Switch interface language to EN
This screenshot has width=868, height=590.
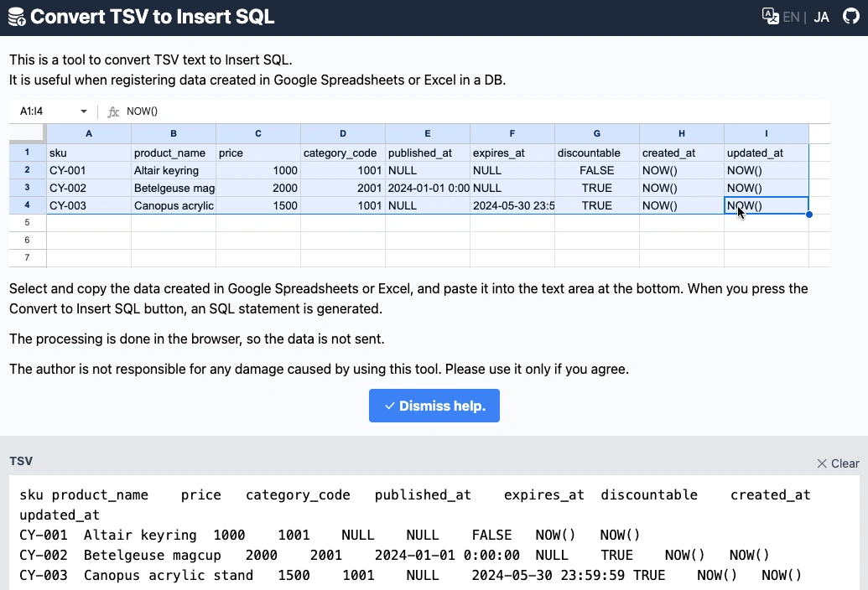(x=789, y=16)
